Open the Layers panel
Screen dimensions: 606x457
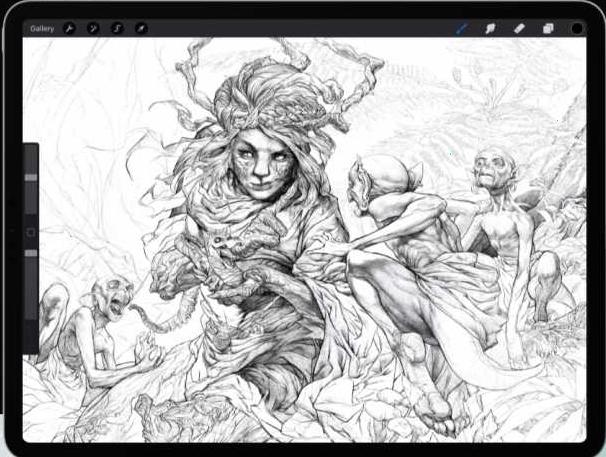tap(548, 28)
